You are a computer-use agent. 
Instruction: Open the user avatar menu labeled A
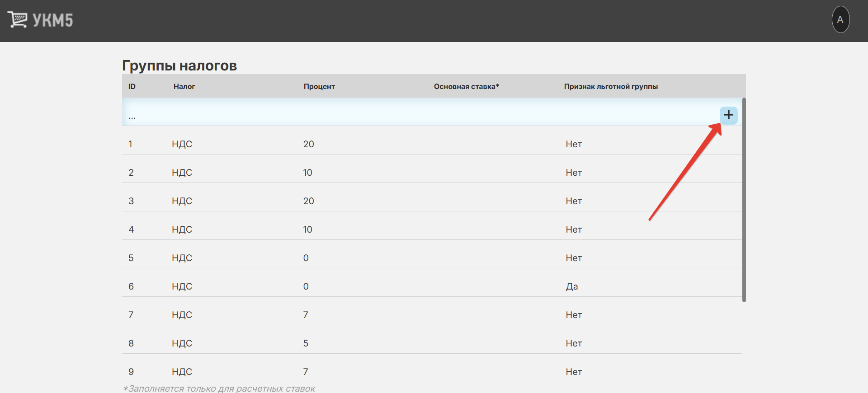pos(840,20)
